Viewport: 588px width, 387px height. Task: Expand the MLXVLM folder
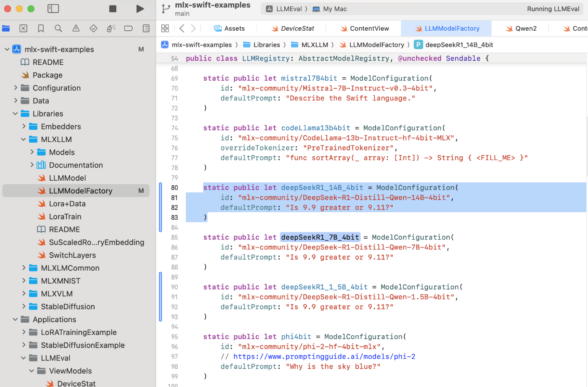tap(24, 293)
